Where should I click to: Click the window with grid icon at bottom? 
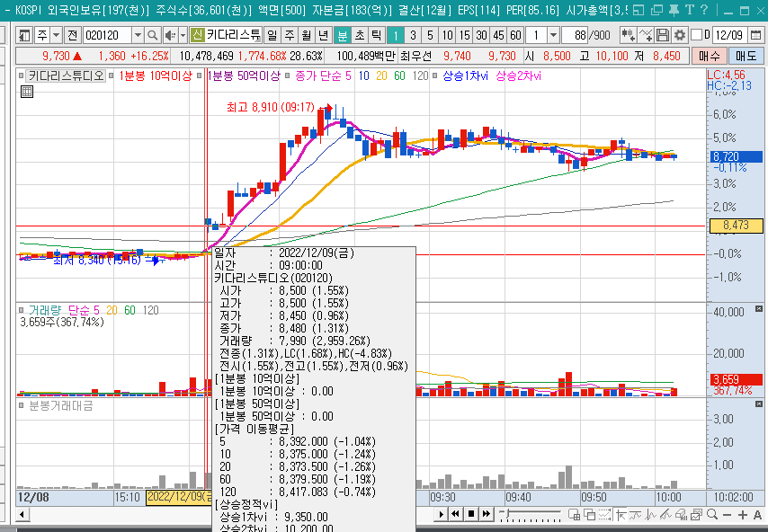pos(574,514)
